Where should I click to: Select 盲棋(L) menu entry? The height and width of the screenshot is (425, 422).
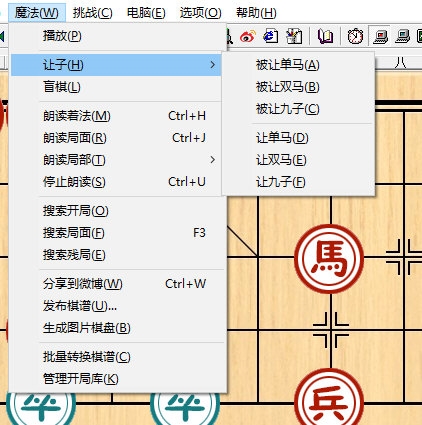click(x=116, y=87)
